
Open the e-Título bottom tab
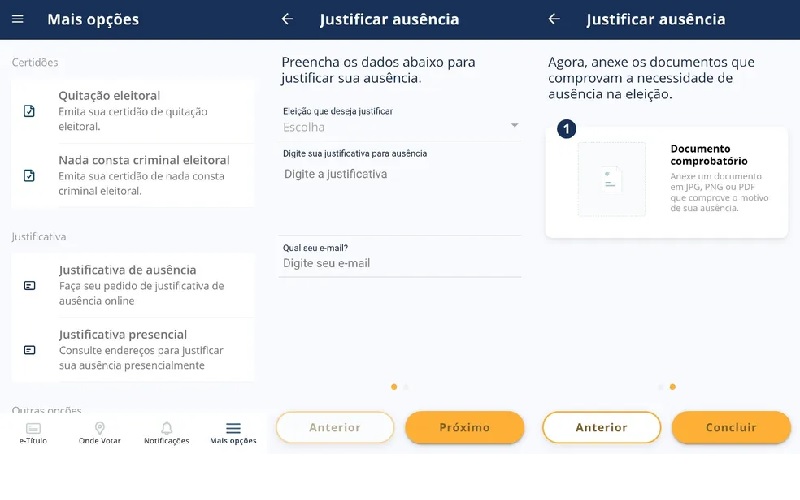click(x=34, y=433)
